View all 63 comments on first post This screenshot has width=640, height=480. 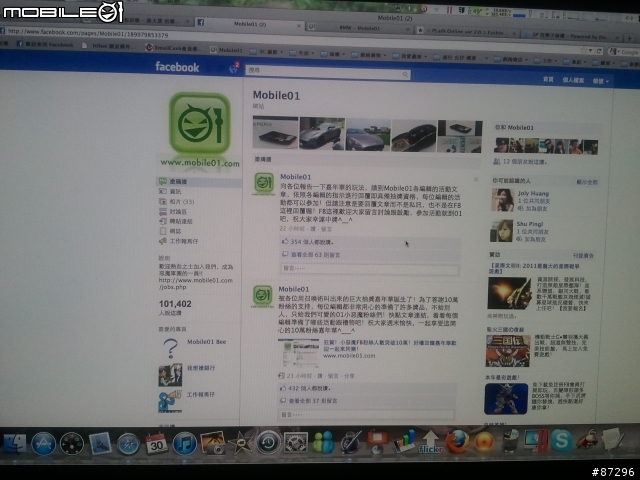[x=316, y=255]
